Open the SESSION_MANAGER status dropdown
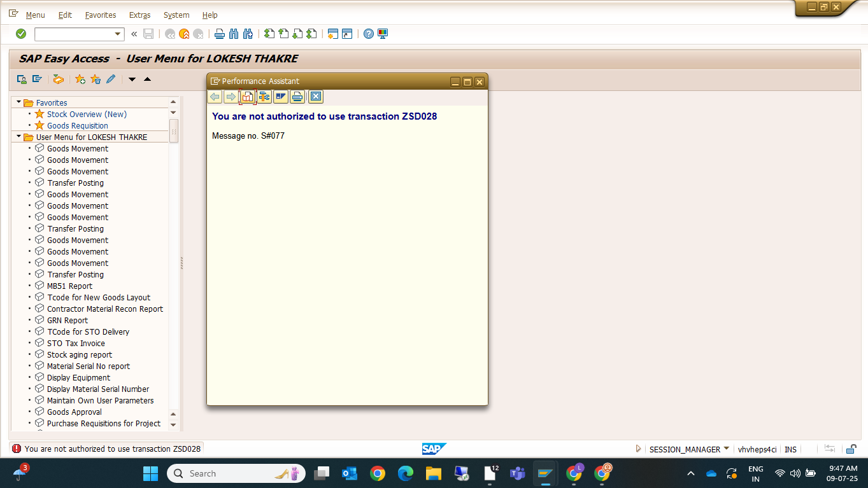This screenshot has height=488, width=868. 727,449
